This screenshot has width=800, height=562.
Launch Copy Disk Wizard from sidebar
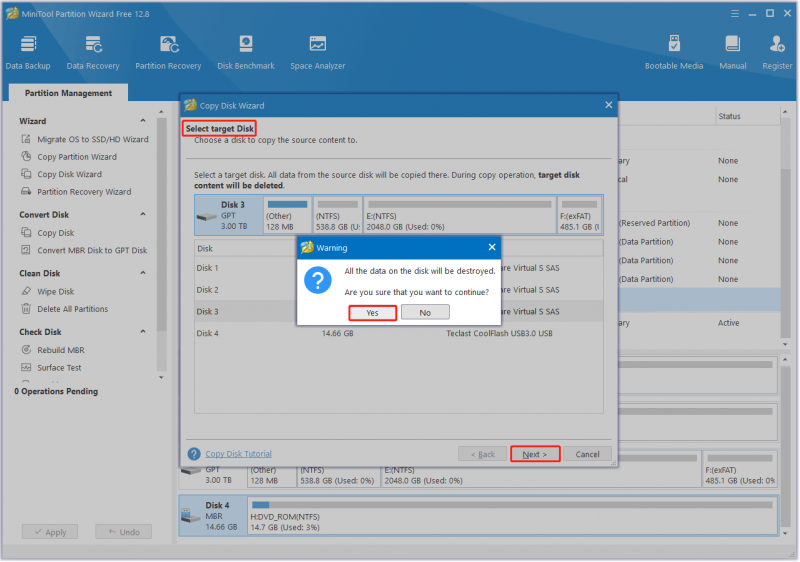tap(69, 174)
